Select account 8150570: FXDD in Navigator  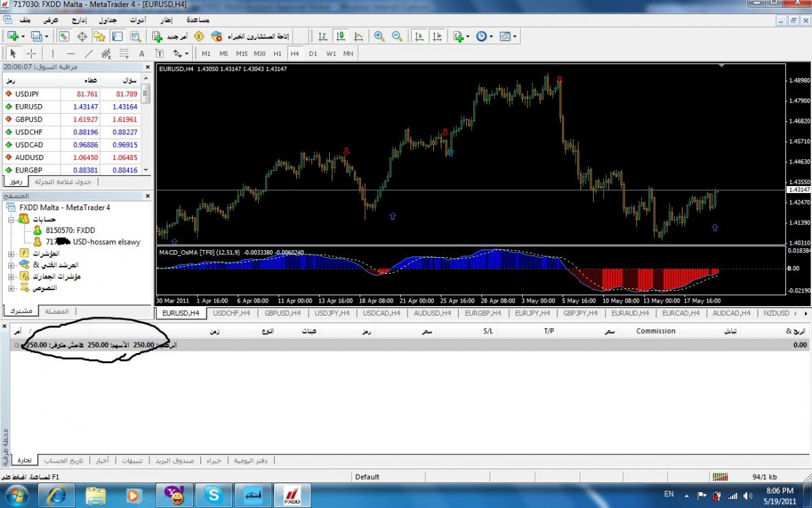tap(70, 230)
